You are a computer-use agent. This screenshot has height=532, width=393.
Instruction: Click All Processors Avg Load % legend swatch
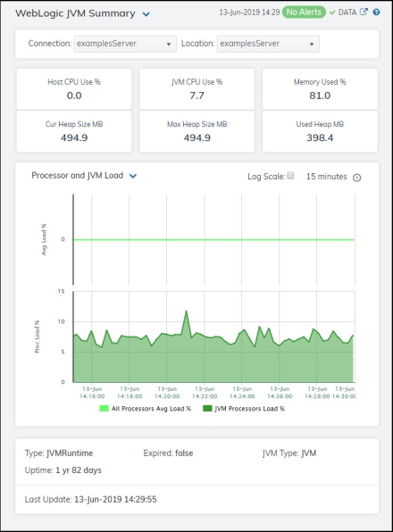point(104,409)
